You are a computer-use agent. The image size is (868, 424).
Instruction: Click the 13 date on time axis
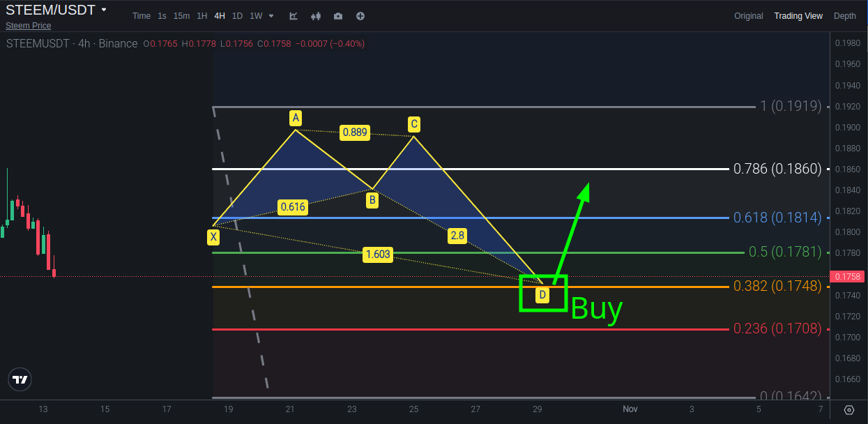point(43,409)
